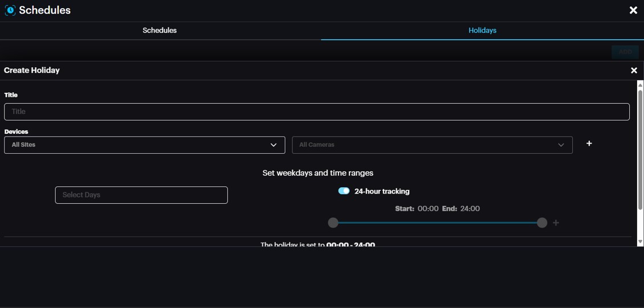
Task: Open the All Sites dropdown
Action: (144, 145)
